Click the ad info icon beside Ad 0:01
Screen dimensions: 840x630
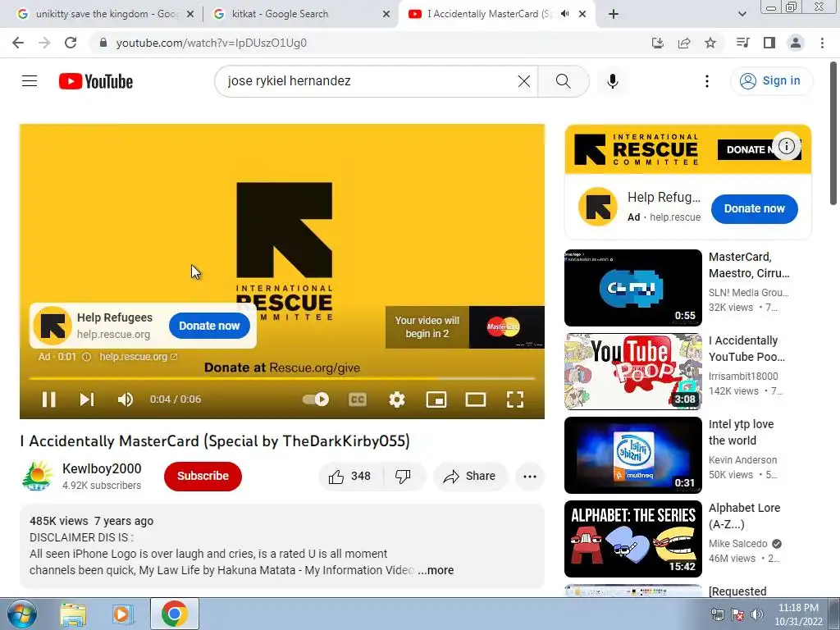(86, 357)
